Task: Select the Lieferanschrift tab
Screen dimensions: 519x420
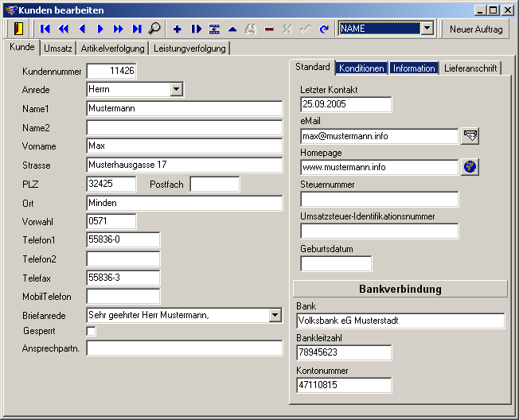Action: click(470, 68)
